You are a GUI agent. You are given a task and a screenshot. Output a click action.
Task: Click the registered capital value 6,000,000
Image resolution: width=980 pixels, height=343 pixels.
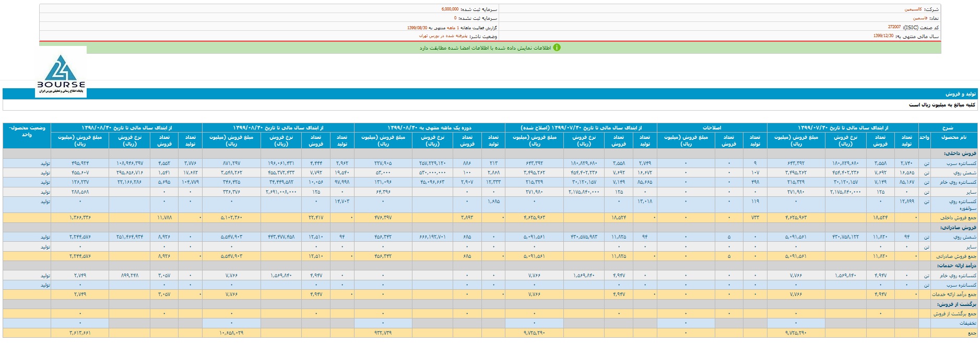pyautogui.click(x=450, y=9)
